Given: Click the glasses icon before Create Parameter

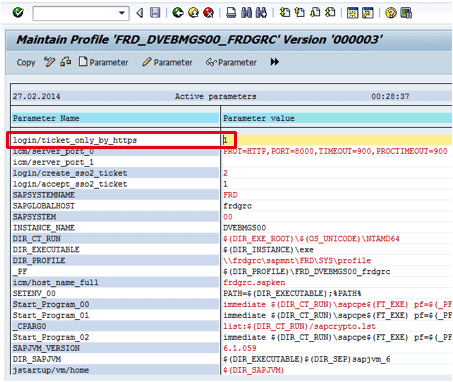Looking at the screenshot, I should pos(66,62).
